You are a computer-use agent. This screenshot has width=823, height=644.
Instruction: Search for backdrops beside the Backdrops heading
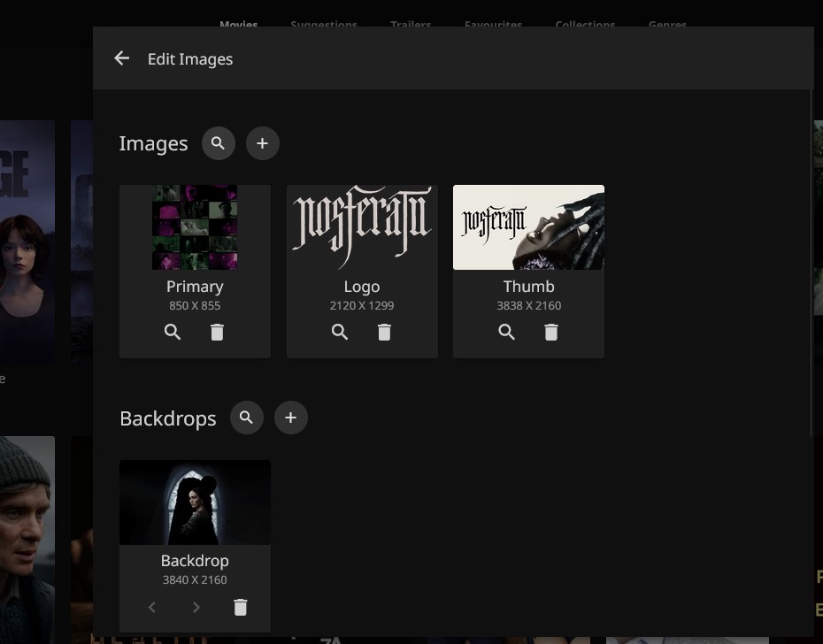(x=247, y=418)
